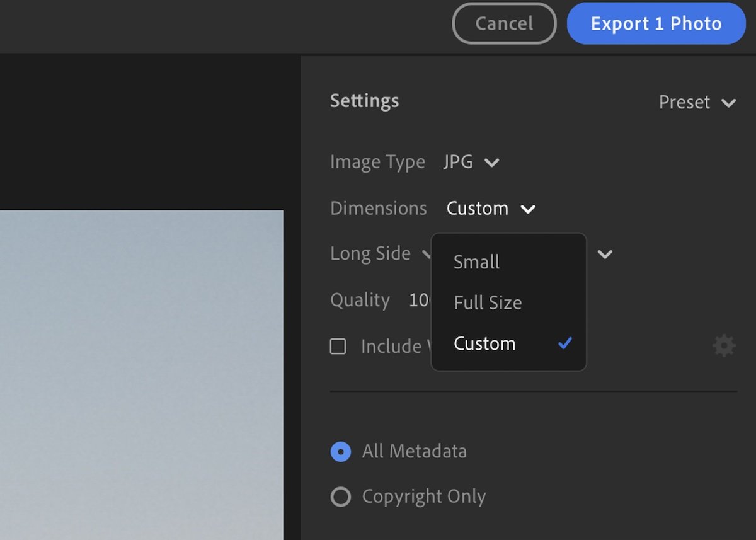Image resolution: width=756 pixels, height=540 pixels.
Task: Select Small from the Dimensions menu
Action: coord(476,261)
